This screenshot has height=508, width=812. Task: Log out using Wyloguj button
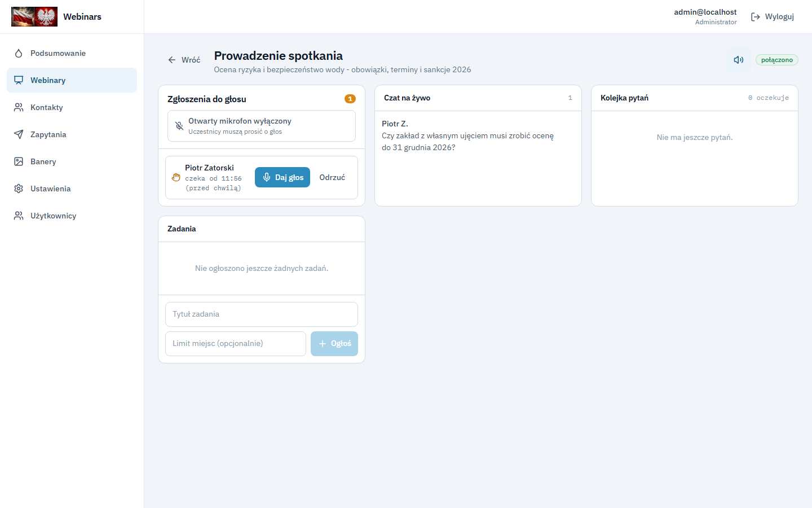(x=773, y=17)
